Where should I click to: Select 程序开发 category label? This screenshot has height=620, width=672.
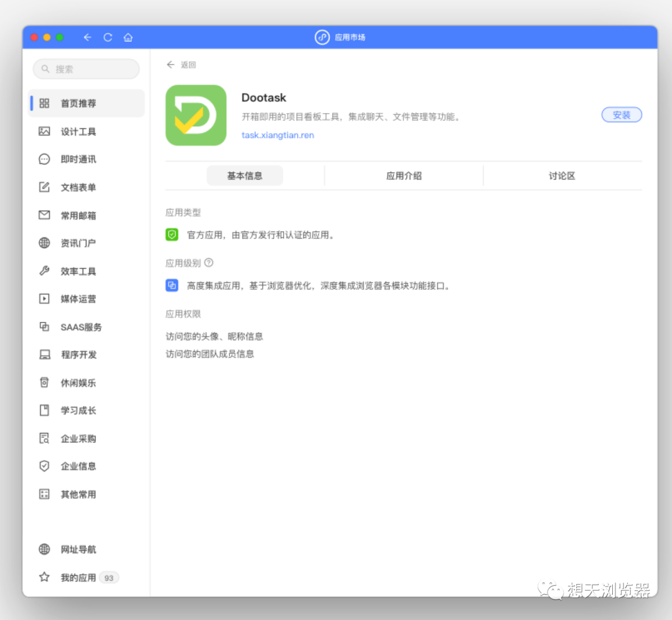pyautogui.click(x=79, y=355)
